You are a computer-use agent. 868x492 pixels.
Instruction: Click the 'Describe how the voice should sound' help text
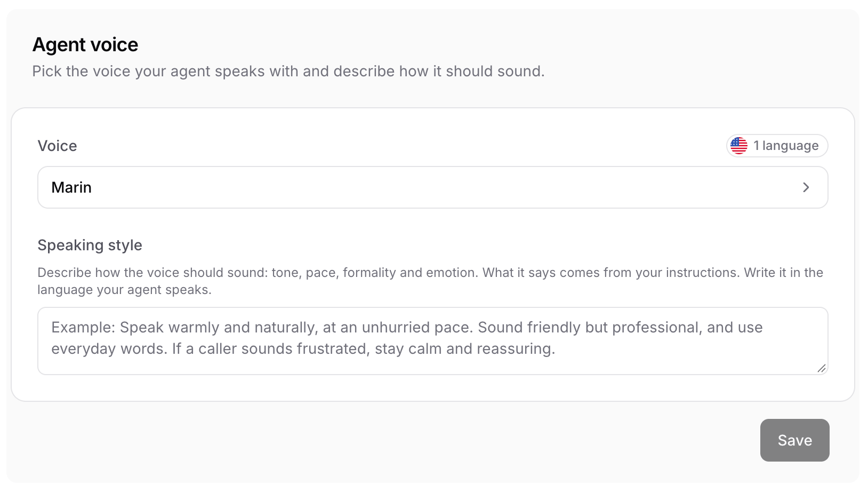coord(430,281)
